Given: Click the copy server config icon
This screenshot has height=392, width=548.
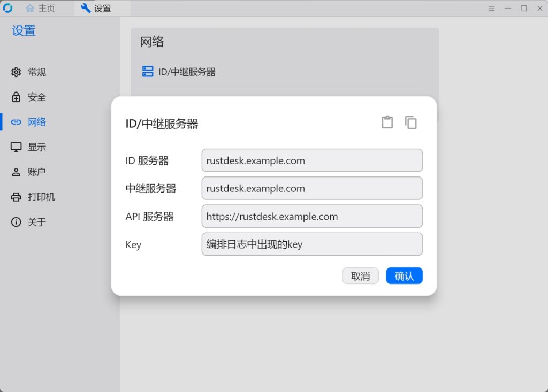Looking at the screenshot, I should click(410, 122).
